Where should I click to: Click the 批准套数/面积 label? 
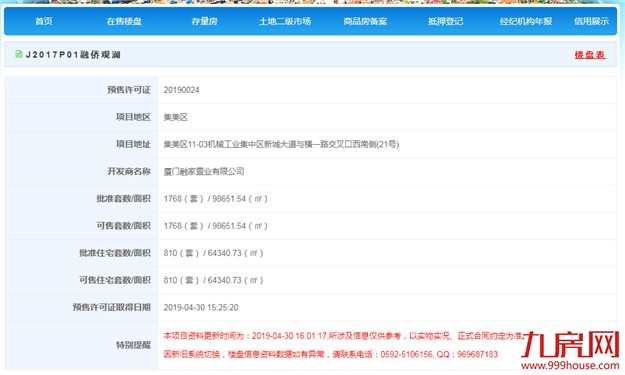tap(124, 198)
